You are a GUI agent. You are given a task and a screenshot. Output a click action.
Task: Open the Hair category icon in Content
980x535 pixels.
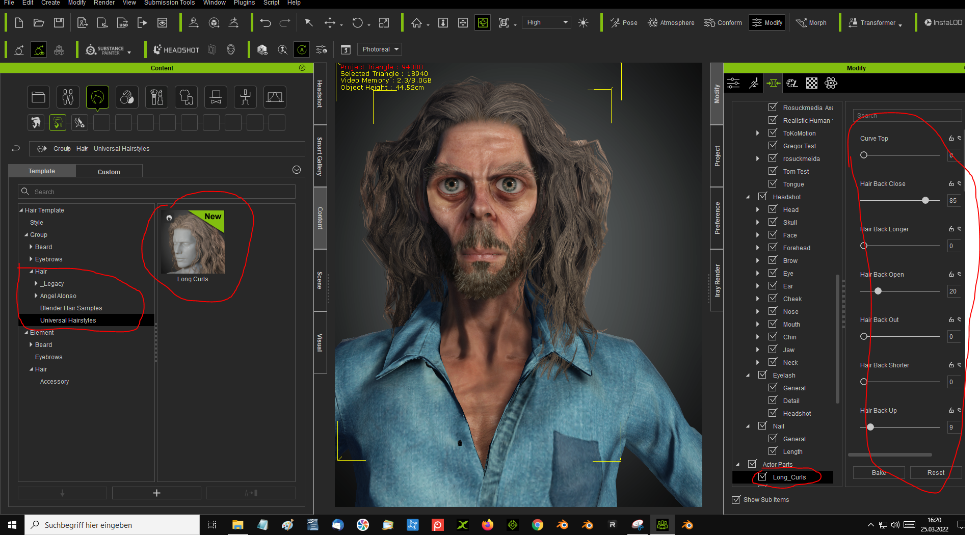click(97, 97)
